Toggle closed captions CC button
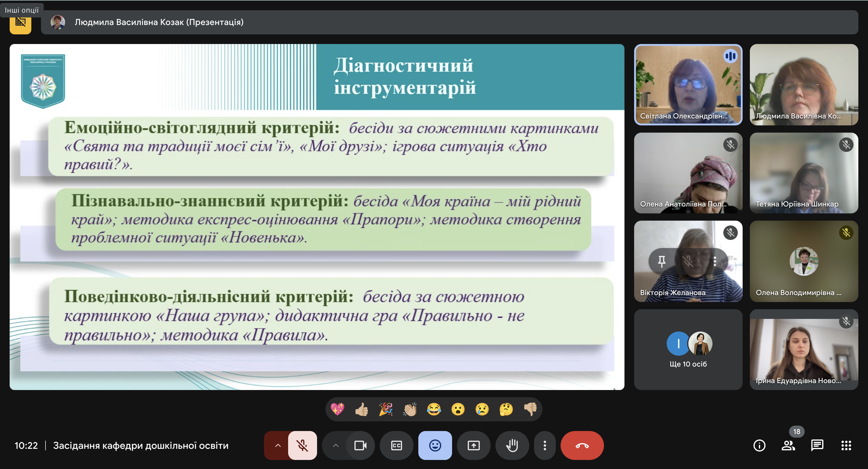 click(x=397, y=445)
